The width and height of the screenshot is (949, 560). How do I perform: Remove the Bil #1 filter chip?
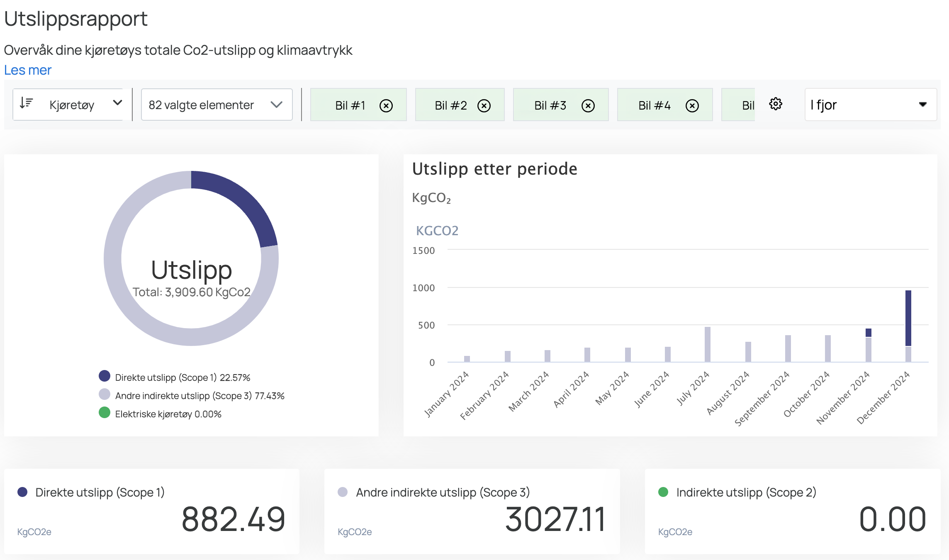[x=386, y=106]
